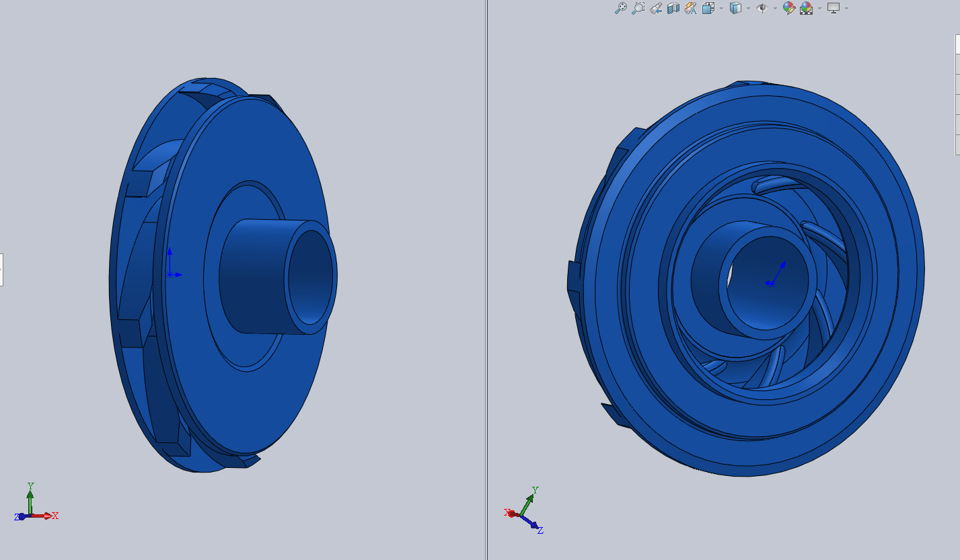
Task: Select the Zoom to Area tool
Action: coord(638,8)
